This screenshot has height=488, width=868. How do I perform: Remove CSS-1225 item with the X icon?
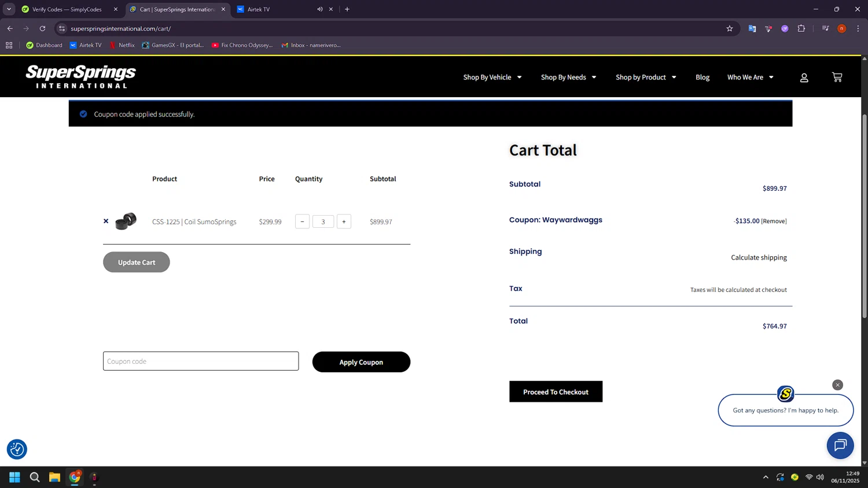(106, 221)
